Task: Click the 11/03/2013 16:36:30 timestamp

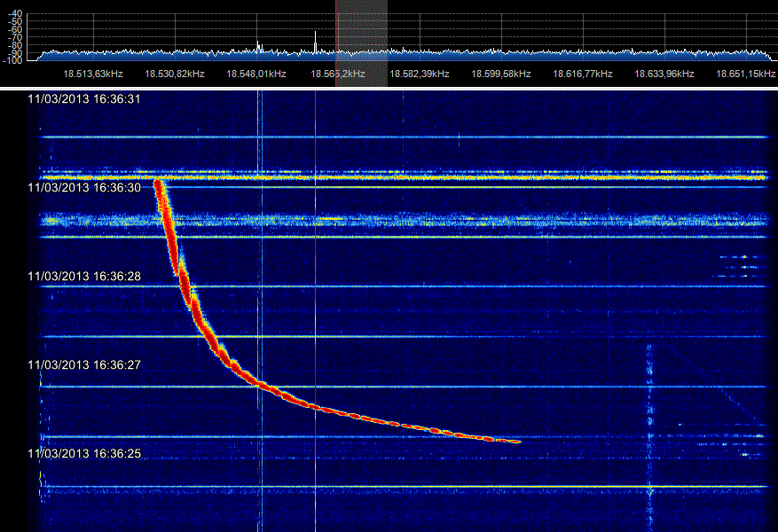Action: coord(84,187)
